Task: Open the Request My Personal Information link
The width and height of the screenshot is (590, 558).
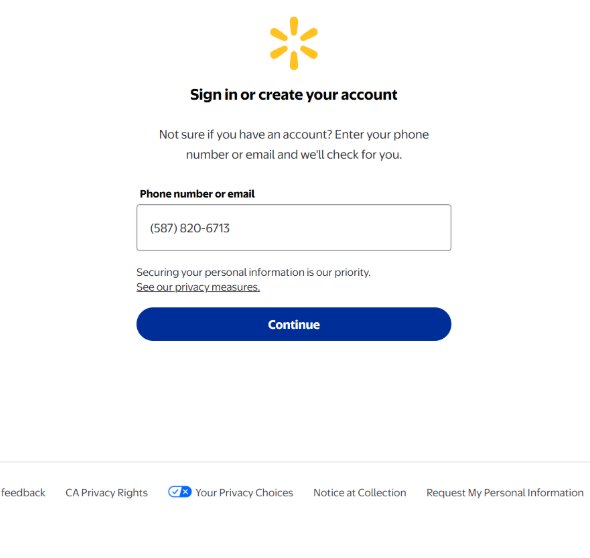Action: pyautogui.click(x=505, y=493)
